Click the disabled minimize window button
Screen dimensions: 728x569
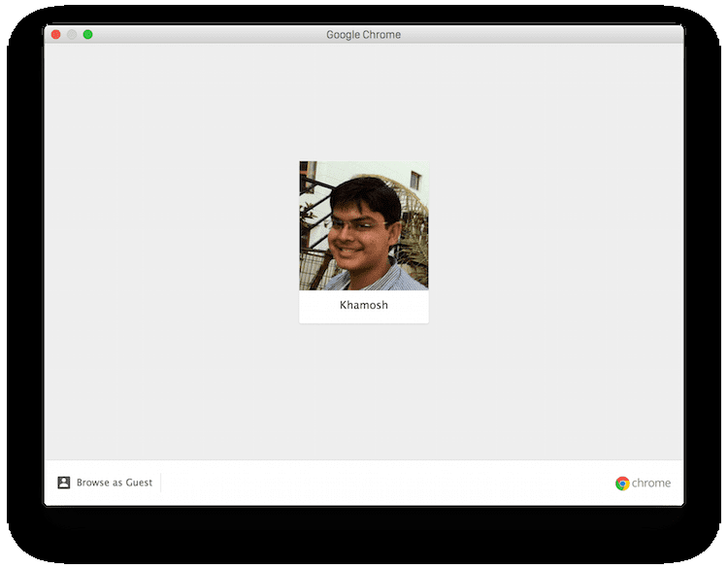[x=72, y=34]
